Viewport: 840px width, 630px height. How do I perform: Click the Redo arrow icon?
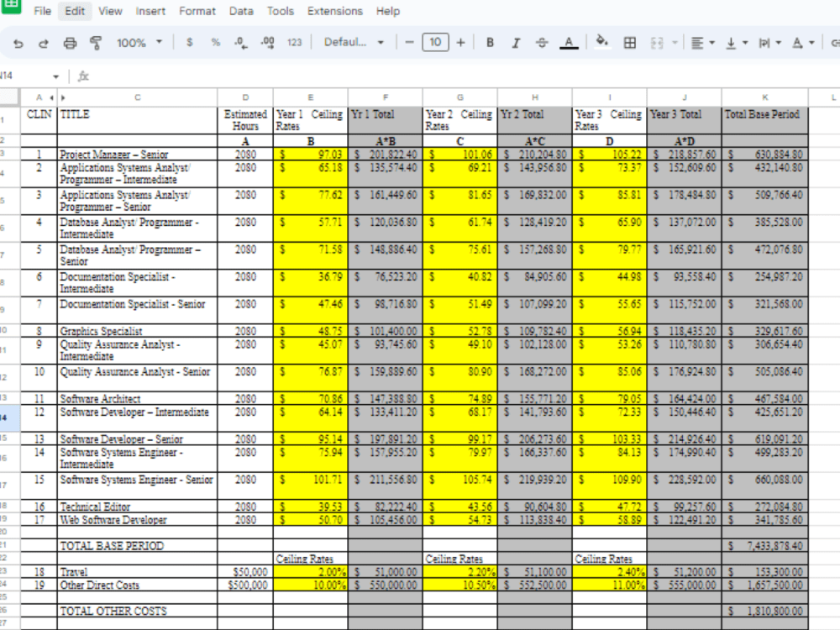coord(44,43)
